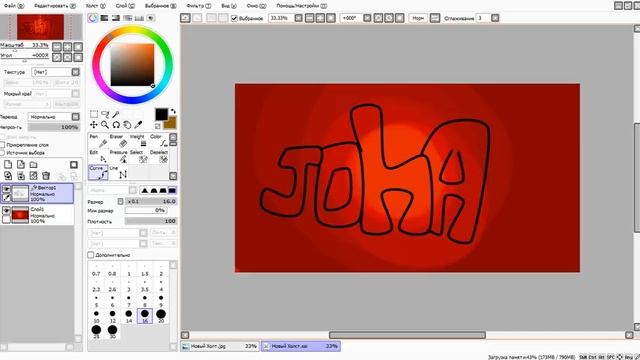Select brush size 9 preset
Viewport: 640px width, 360px height.
pos(161,301)
